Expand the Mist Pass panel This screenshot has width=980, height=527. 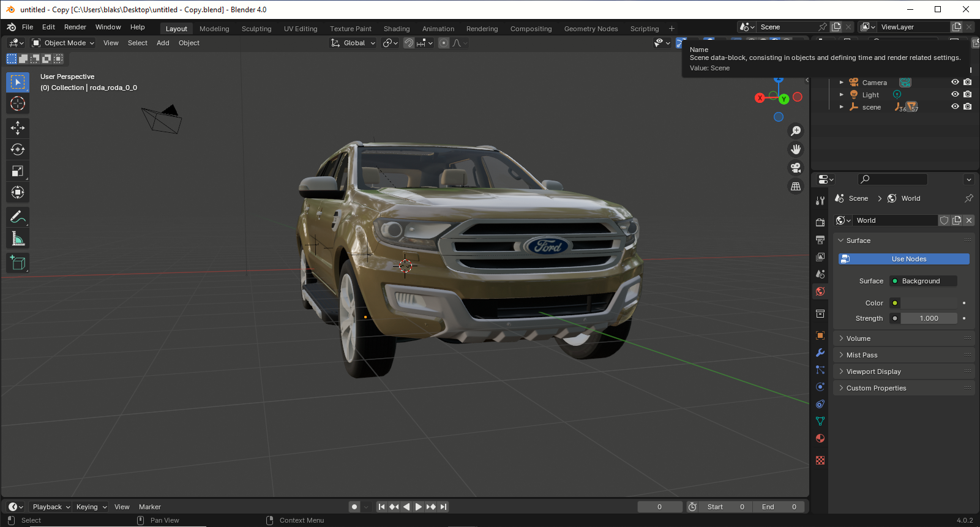pos(903,355)
